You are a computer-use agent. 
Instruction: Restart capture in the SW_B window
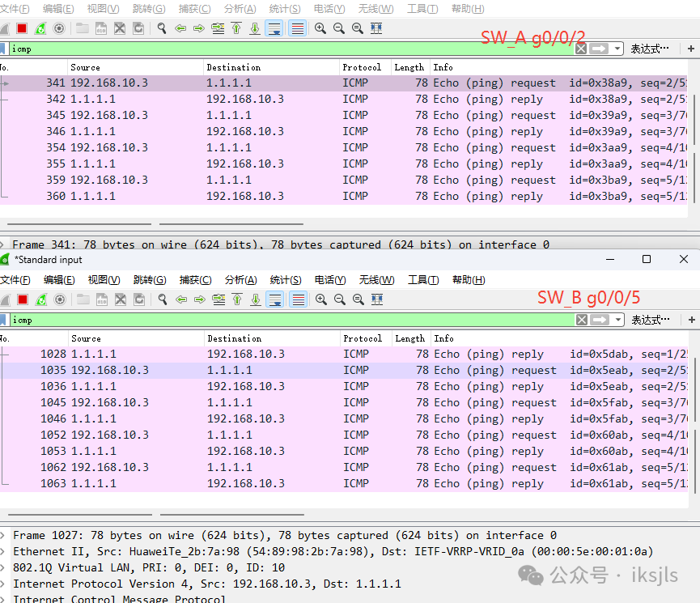[x=41, y=299]
